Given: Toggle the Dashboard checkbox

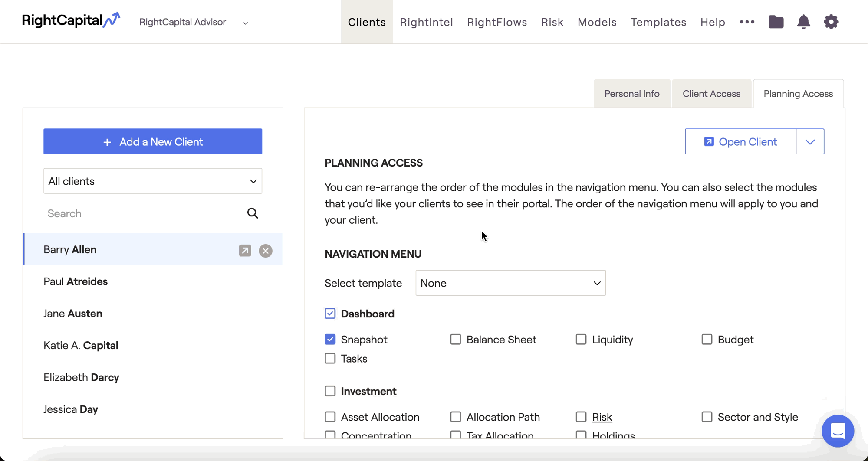Looking at the screenshot, I should (x=330, y=314).
